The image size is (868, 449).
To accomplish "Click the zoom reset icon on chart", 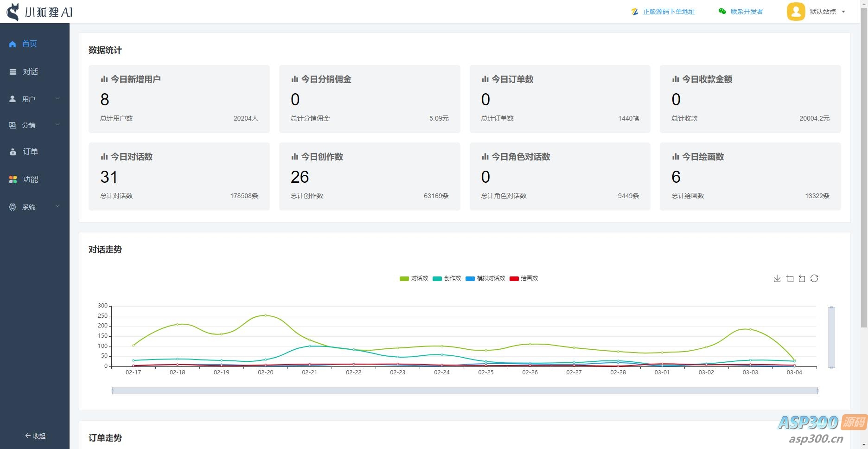I will pyautogui.click(x=802, y=279).
